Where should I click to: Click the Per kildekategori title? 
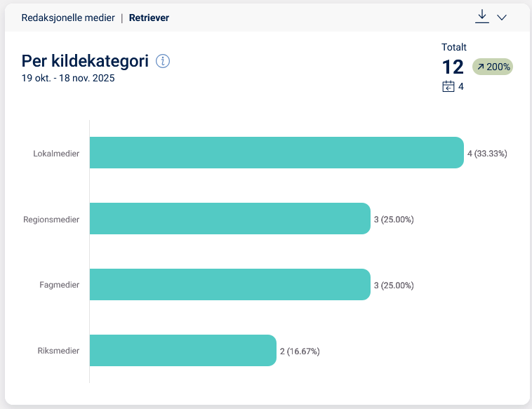85,61
